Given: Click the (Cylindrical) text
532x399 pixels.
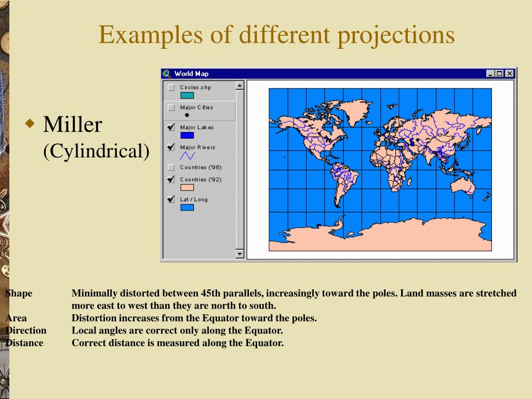Looking at the screenshot, I should click(x=96, y=151).
